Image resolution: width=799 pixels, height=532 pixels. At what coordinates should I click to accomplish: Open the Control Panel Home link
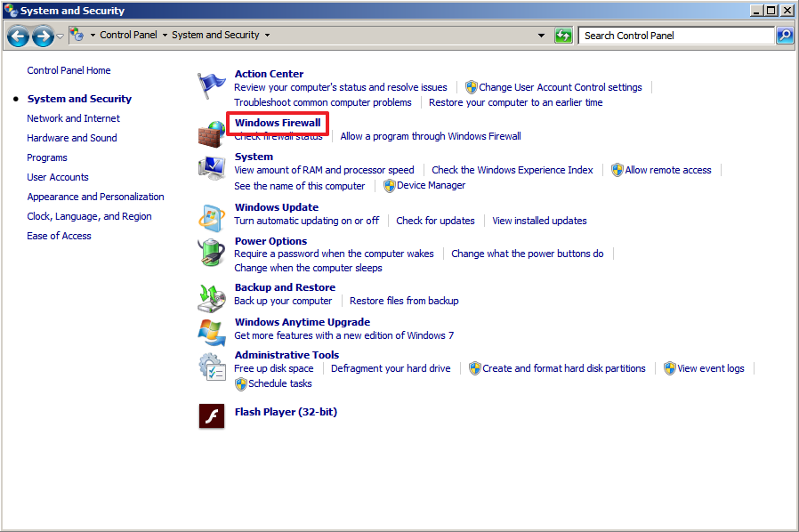[x=68, y=70]
